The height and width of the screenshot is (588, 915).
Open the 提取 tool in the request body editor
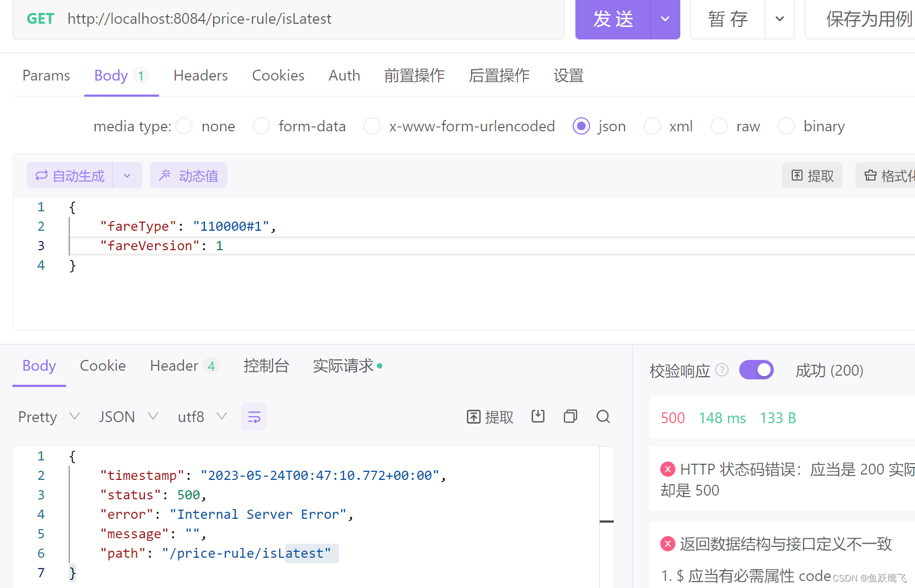point(811,175)
